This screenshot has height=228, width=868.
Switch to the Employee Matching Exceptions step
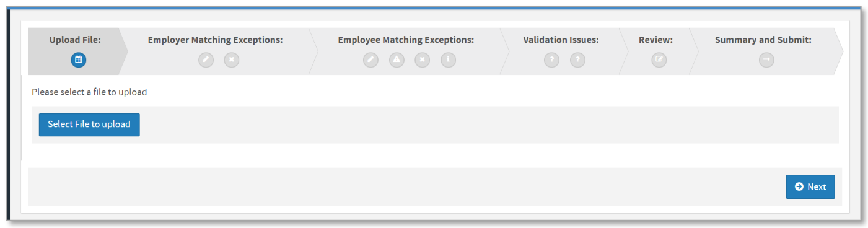[406, 40]
